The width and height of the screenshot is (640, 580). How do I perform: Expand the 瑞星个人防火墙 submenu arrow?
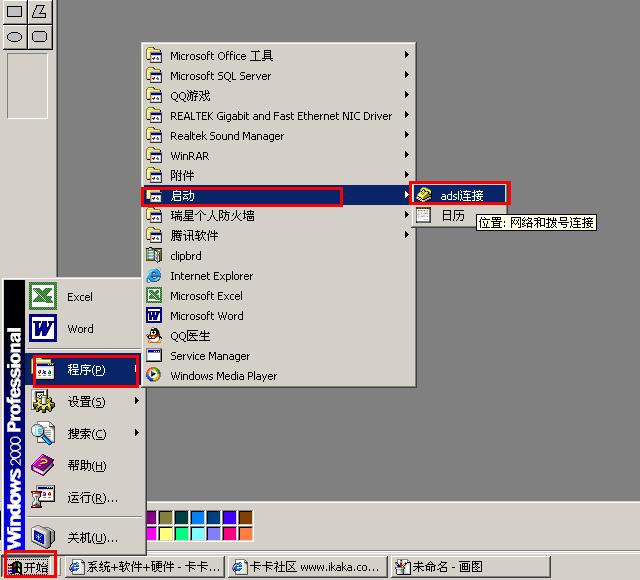[407, 215]
